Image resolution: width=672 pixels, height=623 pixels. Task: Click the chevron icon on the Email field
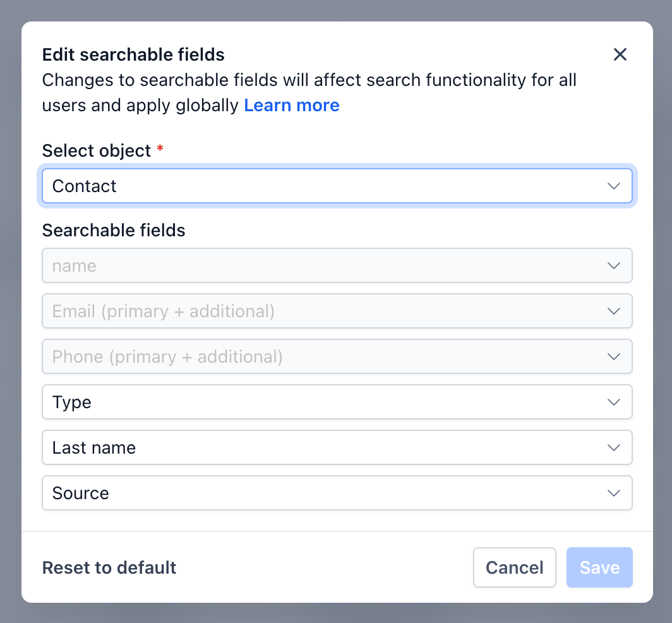pyautogui.click(x=613, y=311)
